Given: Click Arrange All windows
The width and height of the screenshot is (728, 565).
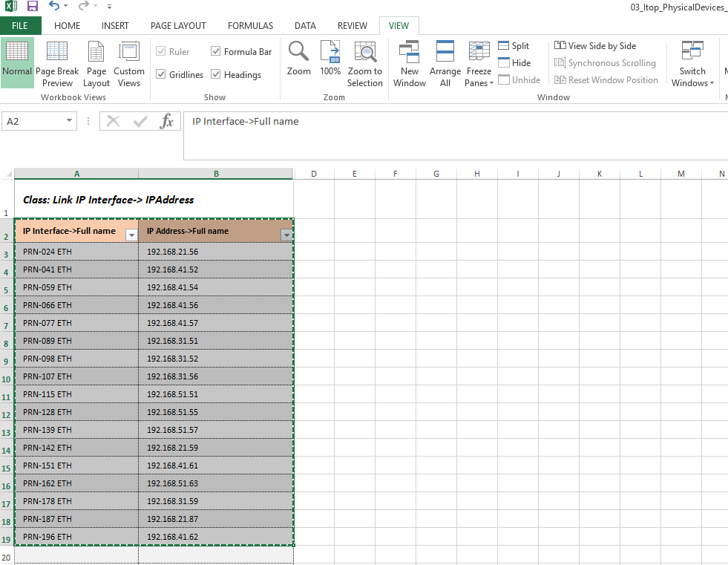Looking at the screenshot, I should tap(445, 64).
